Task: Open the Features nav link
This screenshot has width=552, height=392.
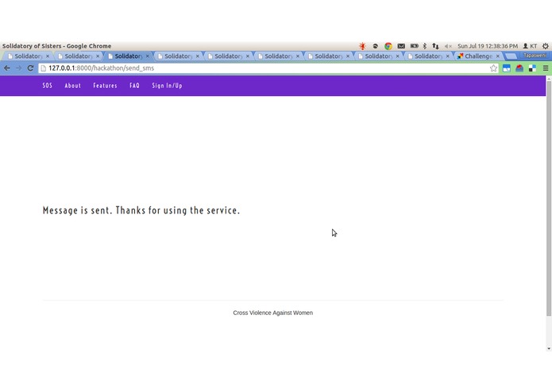Action: coord(105,86)
